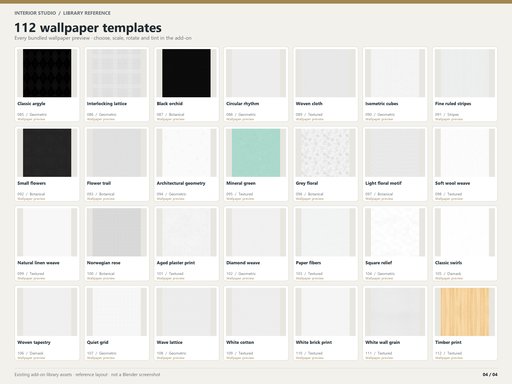Pick the Diamond weave preview image
This screenshot has width=512, height=384.
click(256, 232)
